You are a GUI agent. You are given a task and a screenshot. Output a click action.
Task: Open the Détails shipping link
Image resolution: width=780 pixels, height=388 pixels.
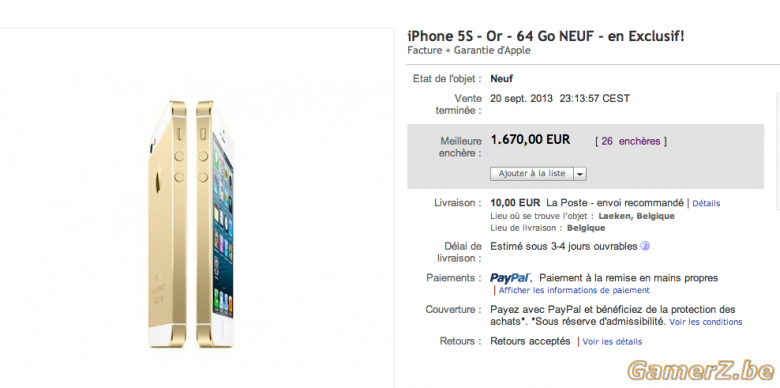click(x=706, y=203)
